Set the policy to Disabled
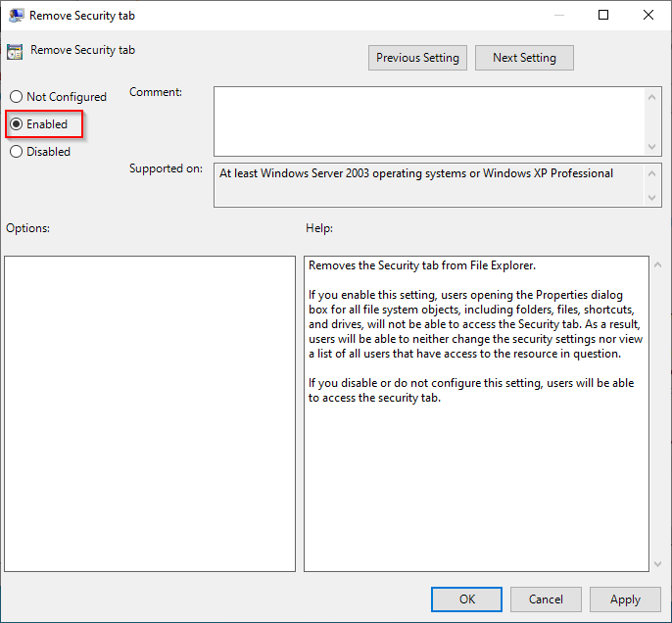This screenshot has height=623, width=672. coord(16,152)
